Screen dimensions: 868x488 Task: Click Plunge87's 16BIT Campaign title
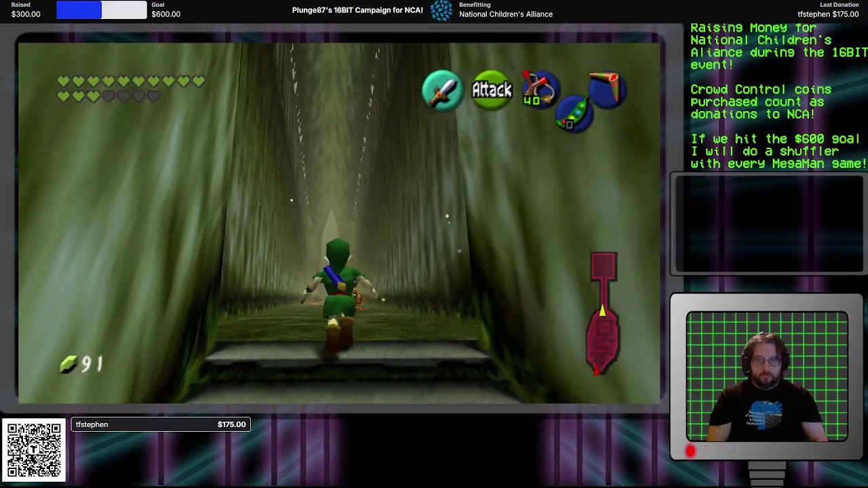tap(357, 10)
